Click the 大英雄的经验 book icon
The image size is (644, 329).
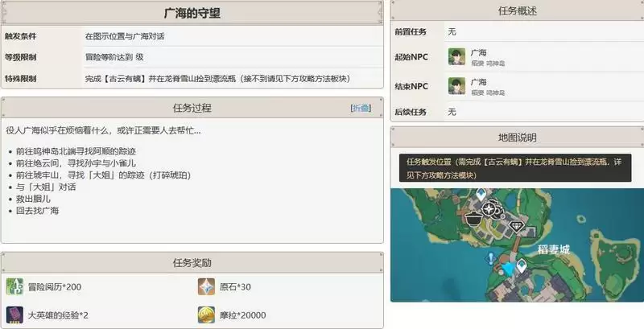[x=14, y=315]
